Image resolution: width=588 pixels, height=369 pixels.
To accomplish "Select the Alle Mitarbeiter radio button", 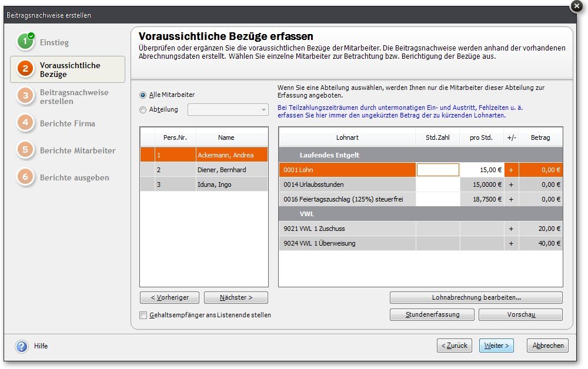I will (142, 95).
